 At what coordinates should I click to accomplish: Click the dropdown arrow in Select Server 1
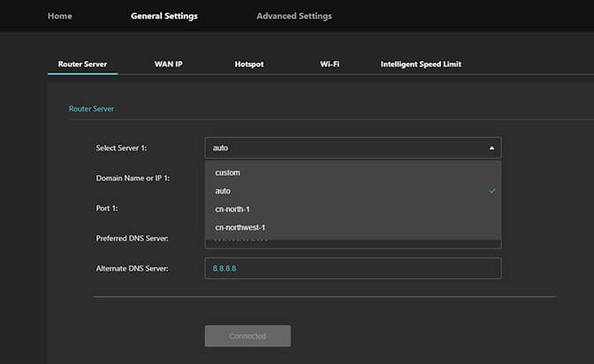click(x=491, y=148)
